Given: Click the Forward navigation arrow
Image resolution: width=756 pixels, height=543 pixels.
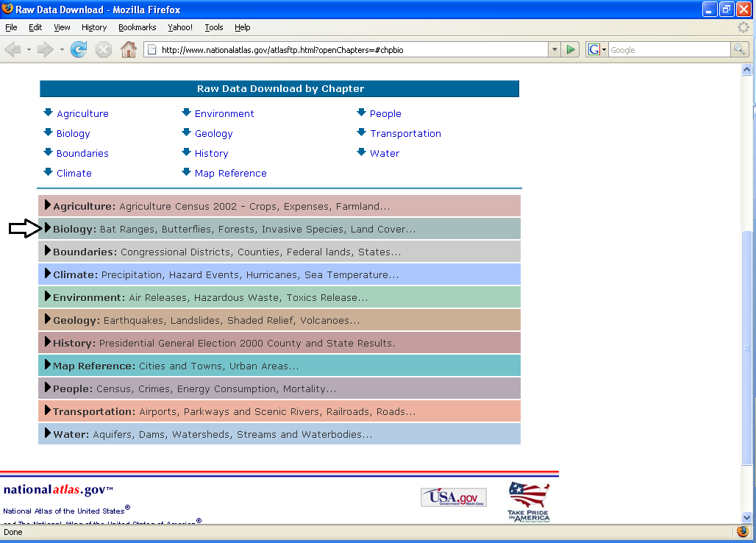Looking at the screenshot, I should coord(45,50).
